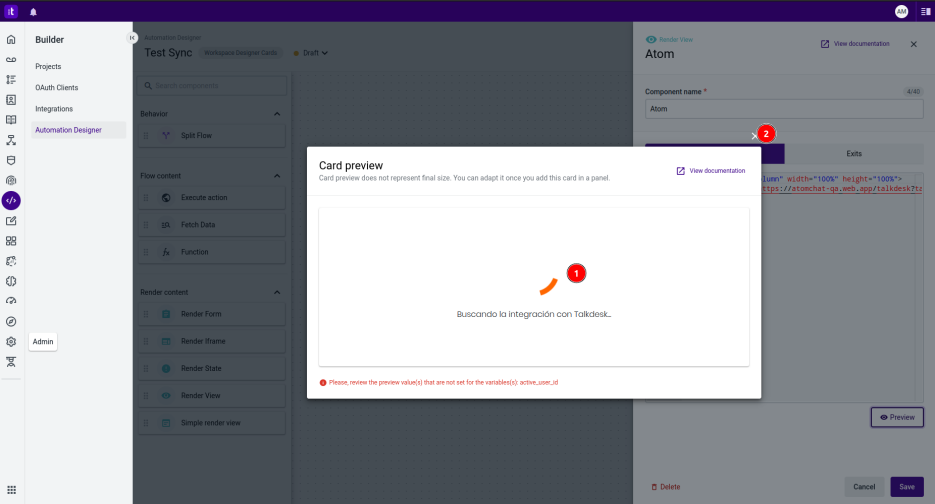Viewport: 935px width, 504px height.
Task: Click the Component name input field
Action: point(784,108)
